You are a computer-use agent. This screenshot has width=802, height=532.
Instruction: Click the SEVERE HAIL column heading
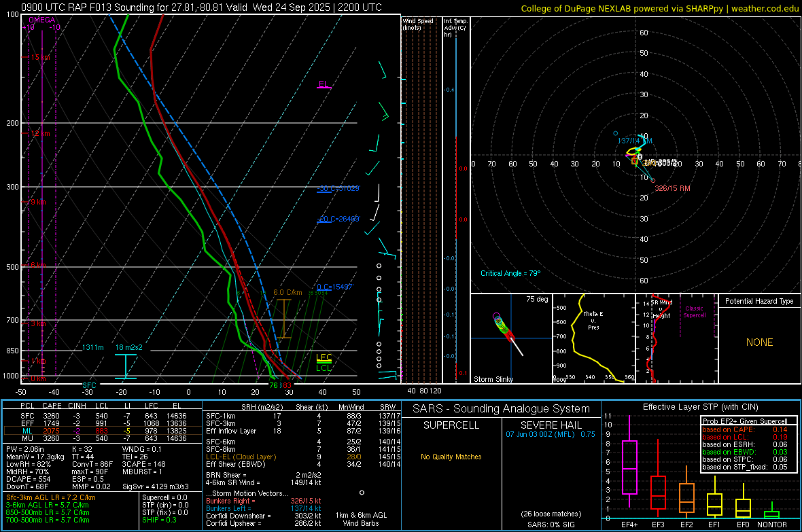point(551,425)
